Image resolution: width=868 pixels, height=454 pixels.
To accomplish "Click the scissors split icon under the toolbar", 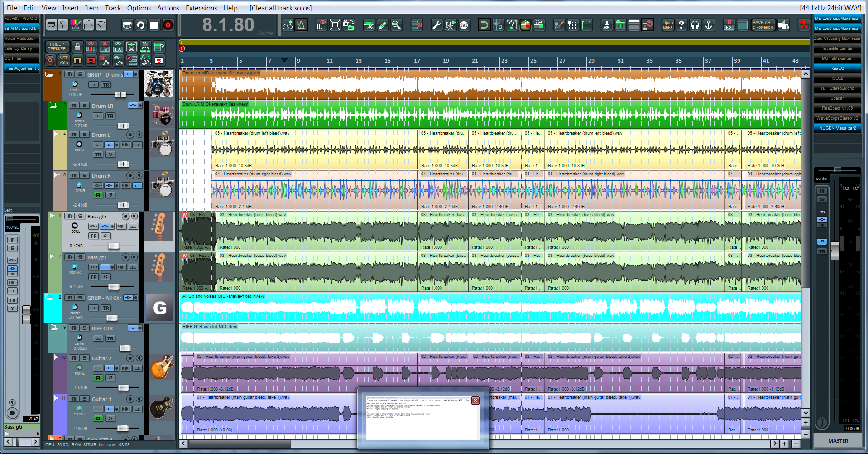I will 132,47.
